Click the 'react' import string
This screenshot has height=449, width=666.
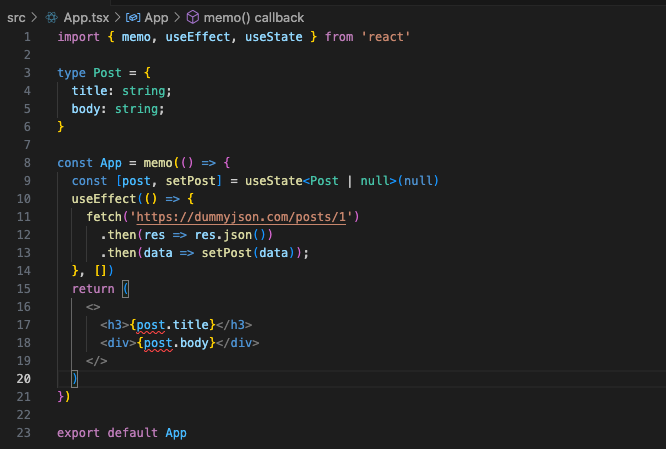pos(385,37)
